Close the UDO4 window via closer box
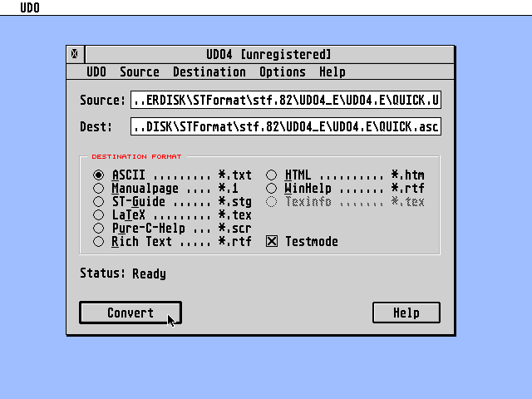The width and height of the screenshot is (532, 399). click(75, 54)
